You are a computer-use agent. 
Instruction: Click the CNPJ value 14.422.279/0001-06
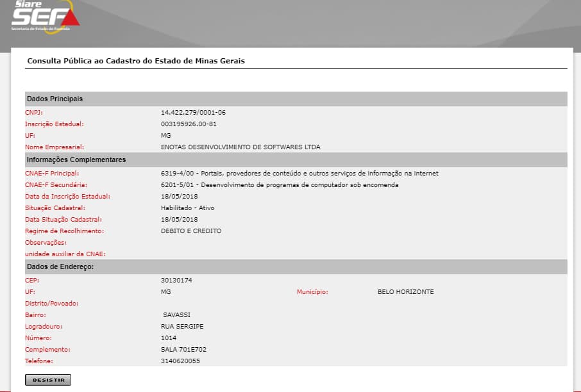(193, 112)
